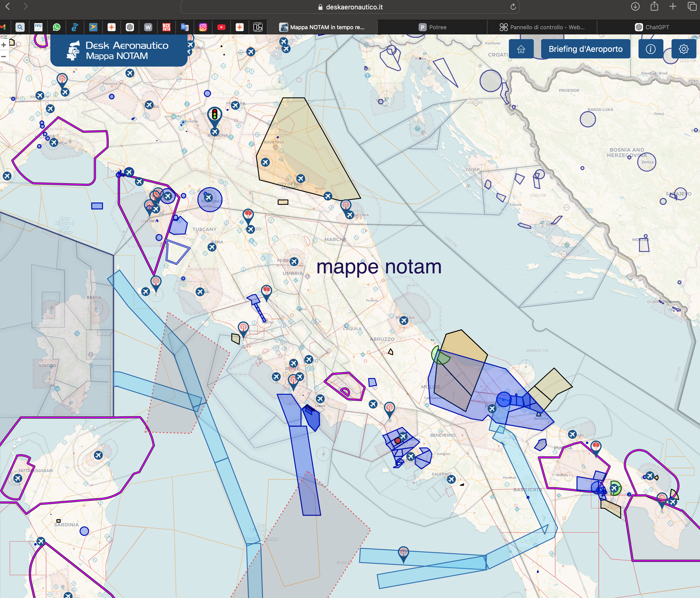Open the pinned RCE Foto tab
700x598 pixels.
(166, 27)
